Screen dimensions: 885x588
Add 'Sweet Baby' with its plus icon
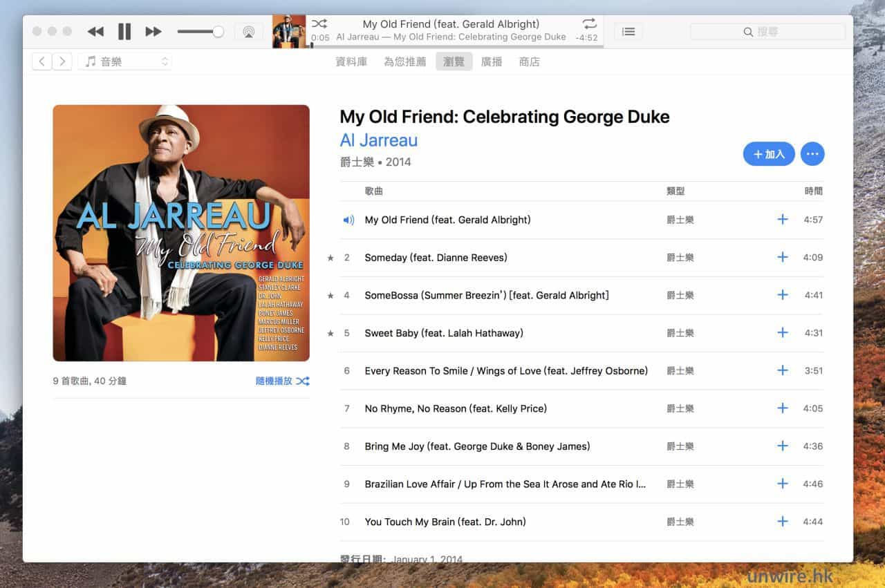click(782, 333)
